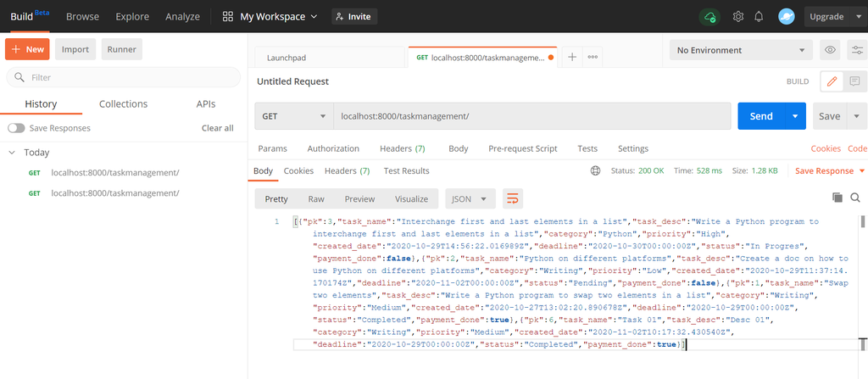This screenshot has width=868, height=379.
Task: Click the Import button
Action: (x=75, y=49)
